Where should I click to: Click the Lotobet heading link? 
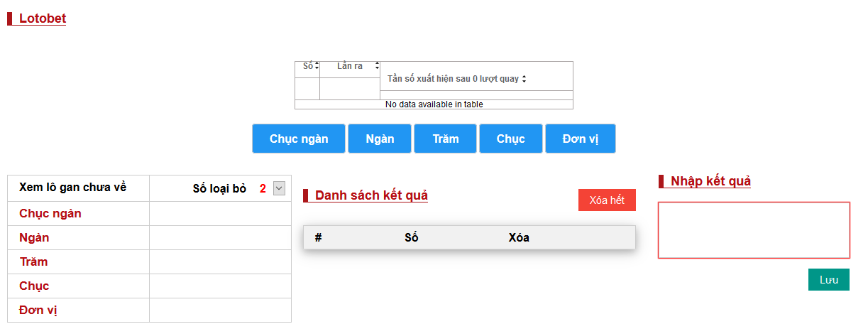coord(43,18)
